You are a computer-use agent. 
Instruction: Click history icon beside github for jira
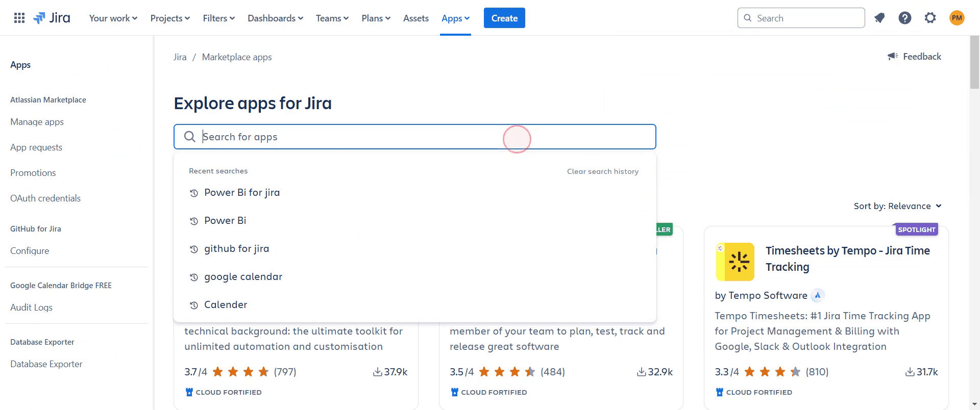pos(194,249)
